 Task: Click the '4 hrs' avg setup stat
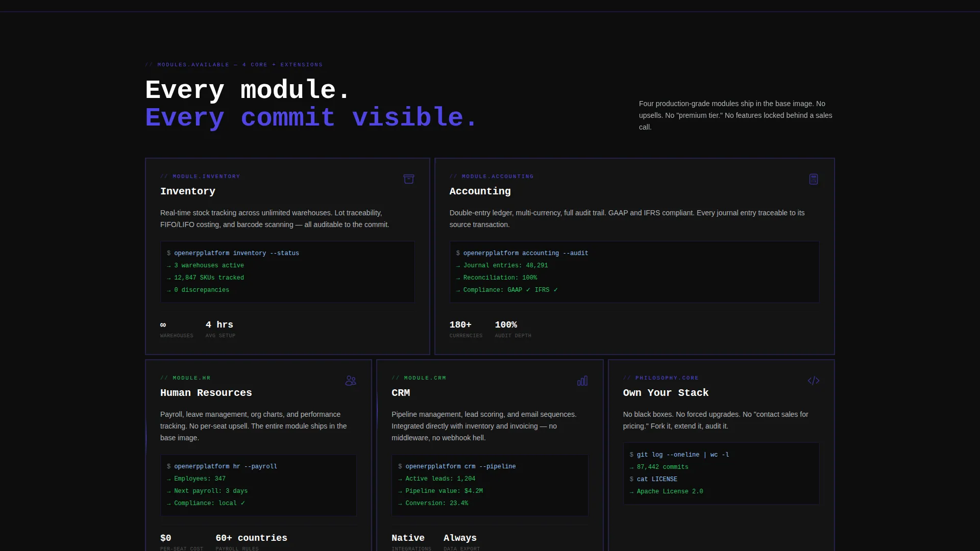pyautogui.click(x=220, y=329)
